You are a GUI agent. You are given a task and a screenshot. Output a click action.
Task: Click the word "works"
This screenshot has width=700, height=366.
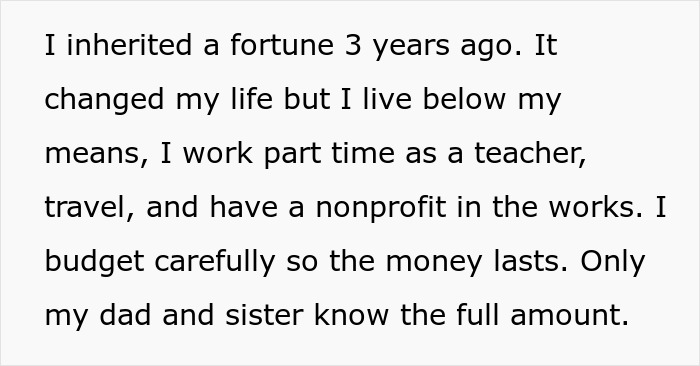596,208
